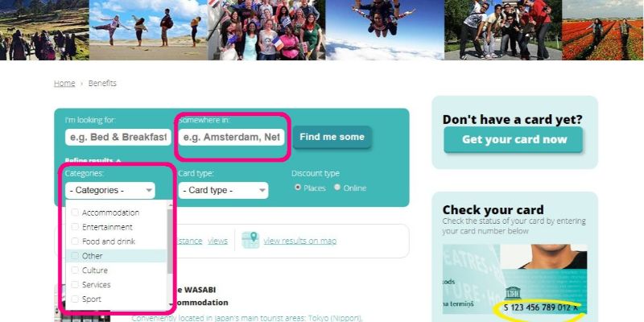Select the Other category option
This screenshot has width=644, height=322.
(x=117, y=256)
